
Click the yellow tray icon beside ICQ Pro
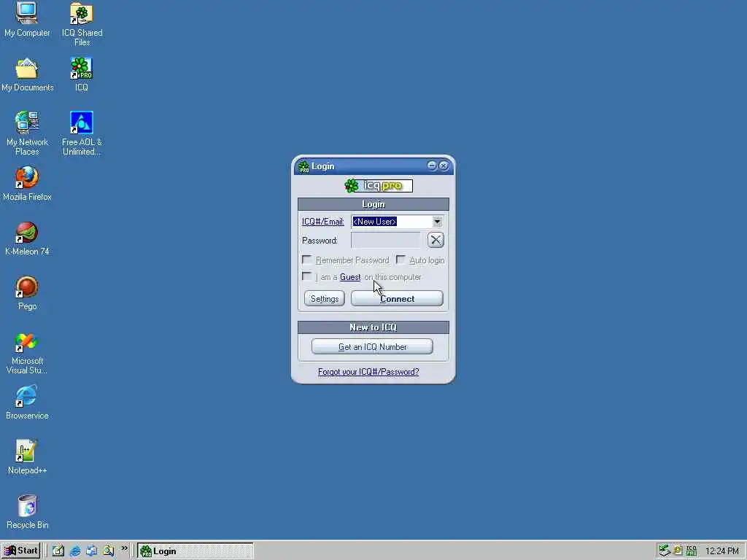tap(678, 551)
